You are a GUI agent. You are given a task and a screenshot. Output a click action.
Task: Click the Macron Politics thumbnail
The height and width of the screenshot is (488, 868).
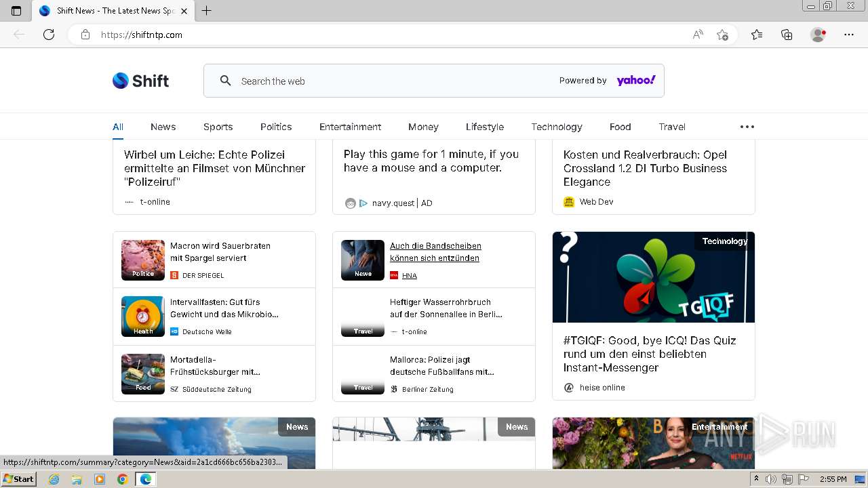point(143,260)
